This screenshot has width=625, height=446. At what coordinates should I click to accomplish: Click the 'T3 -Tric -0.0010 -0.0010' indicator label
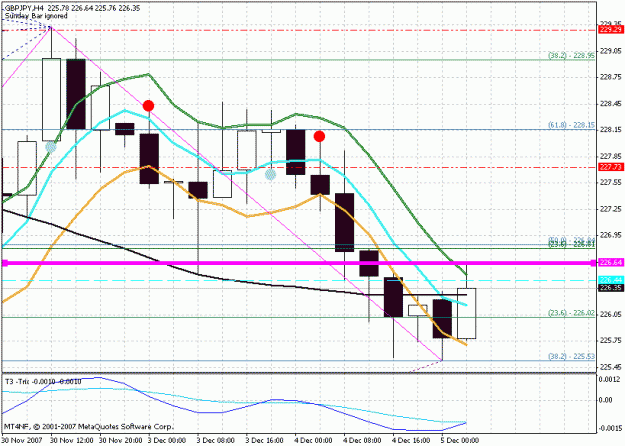tap(43, 382)
